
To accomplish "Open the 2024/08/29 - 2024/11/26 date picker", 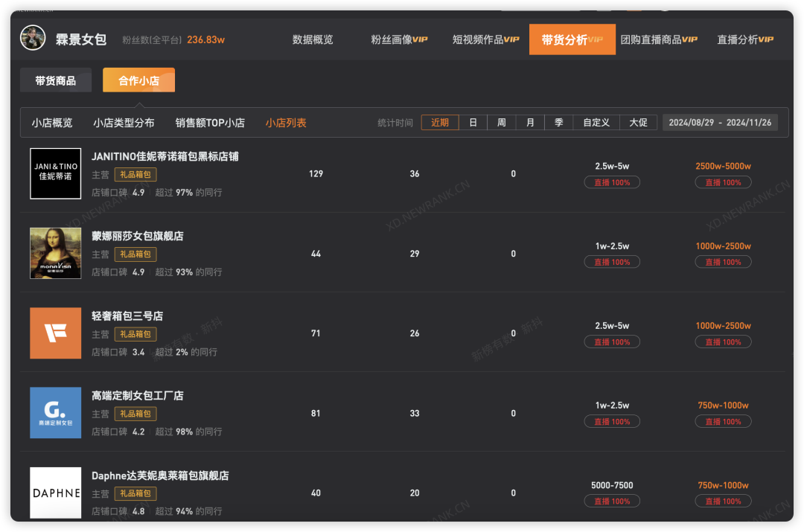I will point(720,123).
